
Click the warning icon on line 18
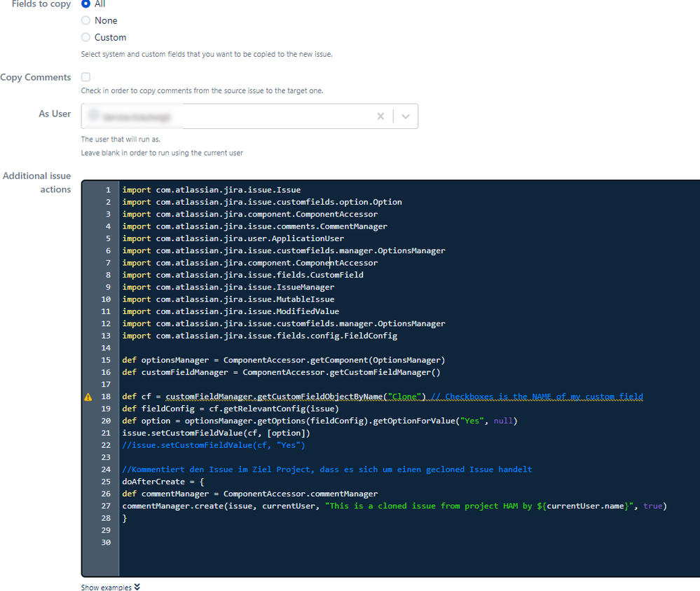88,397
